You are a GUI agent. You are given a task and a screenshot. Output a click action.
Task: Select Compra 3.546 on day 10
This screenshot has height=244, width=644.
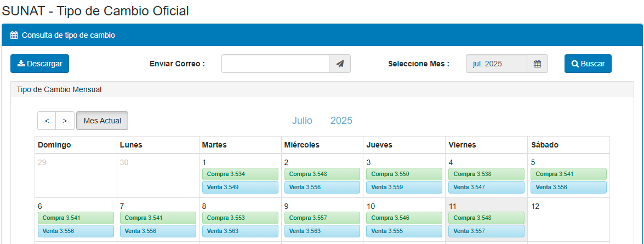coord(404,218)
